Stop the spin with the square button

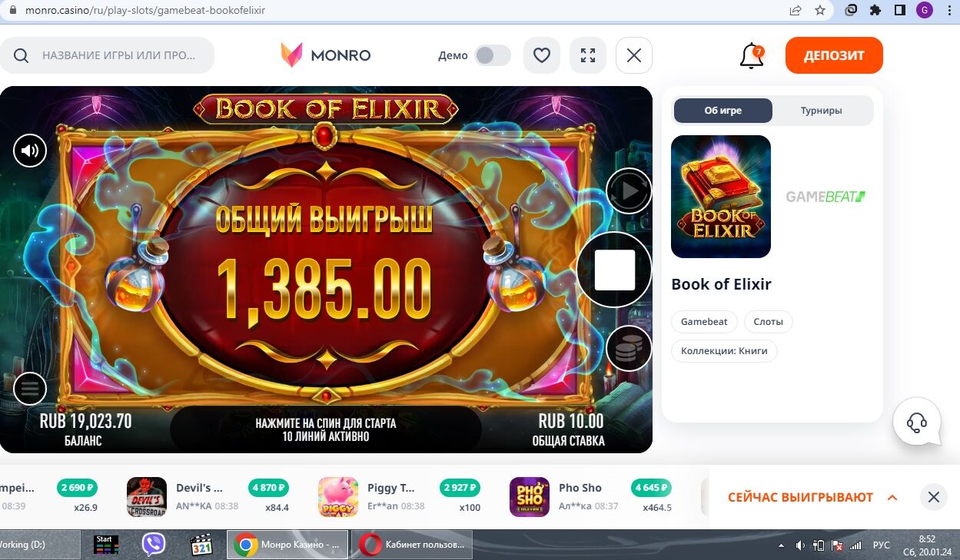point(615,270)
